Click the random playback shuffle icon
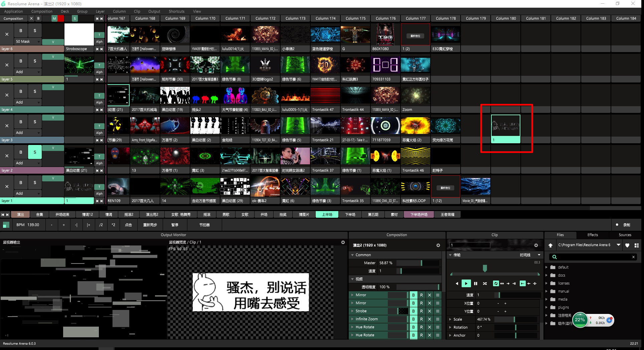This screenshot has height=350, width=644. click(x=485, y=284)
